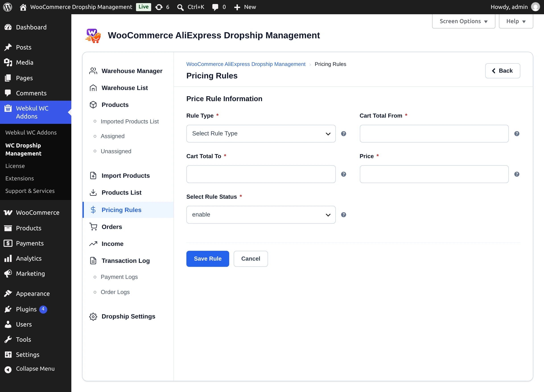This screenshot has height=392, width=544.
Task: Open the Pages menu in sidebar
Action: pos(35,78)
